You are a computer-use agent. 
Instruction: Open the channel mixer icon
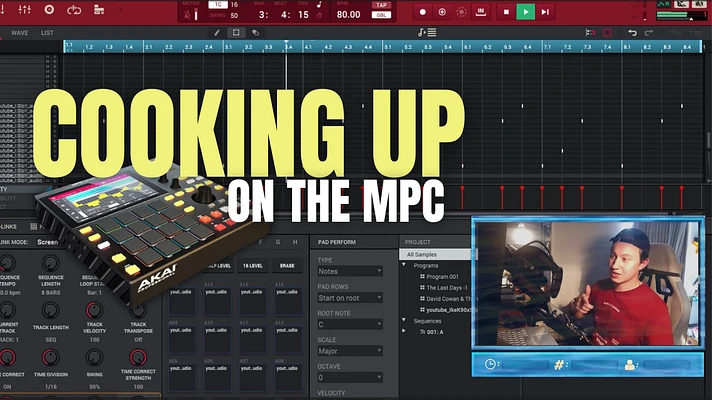point(25,9)
